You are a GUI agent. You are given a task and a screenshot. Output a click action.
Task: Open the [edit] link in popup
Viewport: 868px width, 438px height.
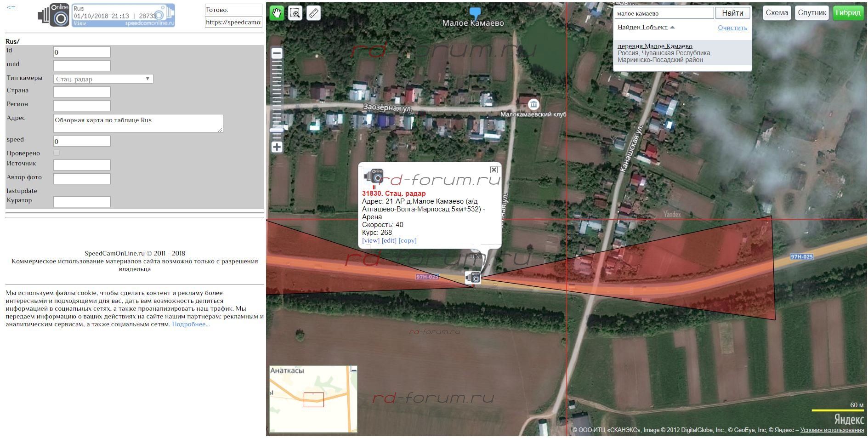point(389,240)
